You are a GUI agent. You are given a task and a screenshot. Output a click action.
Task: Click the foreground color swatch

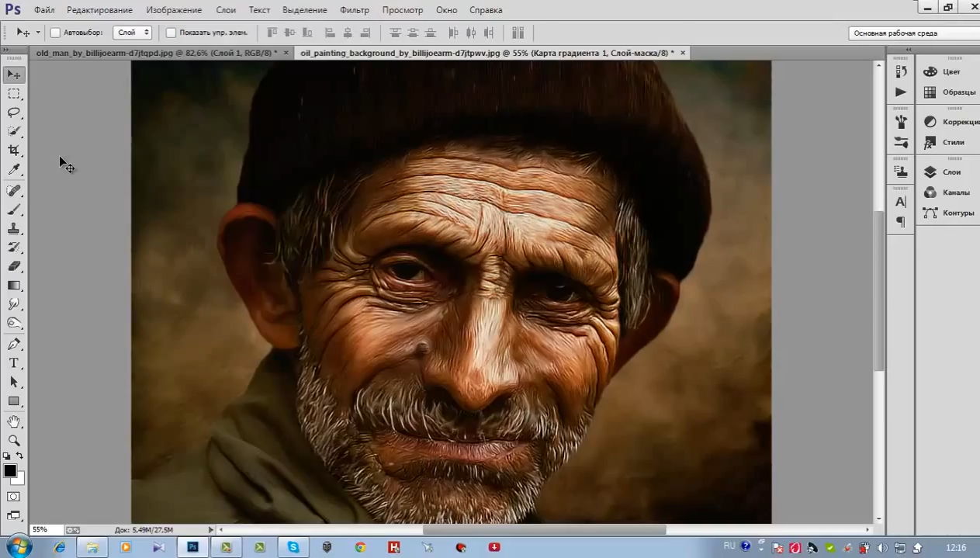click(10, 471)
